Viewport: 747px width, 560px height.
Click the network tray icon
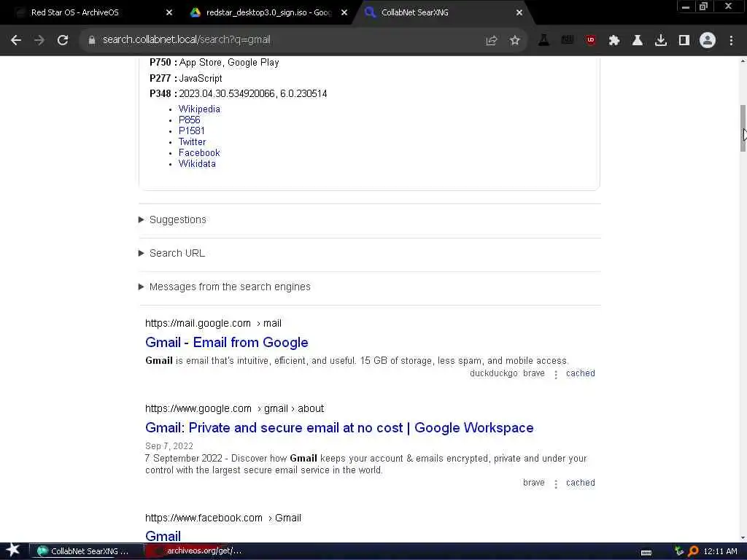(679, 551)
